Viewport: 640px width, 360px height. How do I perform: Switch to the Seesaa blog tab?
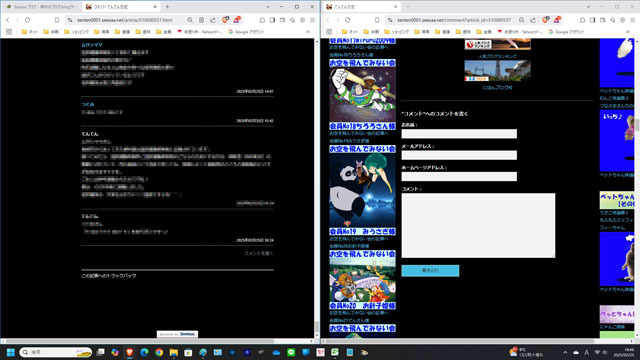click(41, 7)
